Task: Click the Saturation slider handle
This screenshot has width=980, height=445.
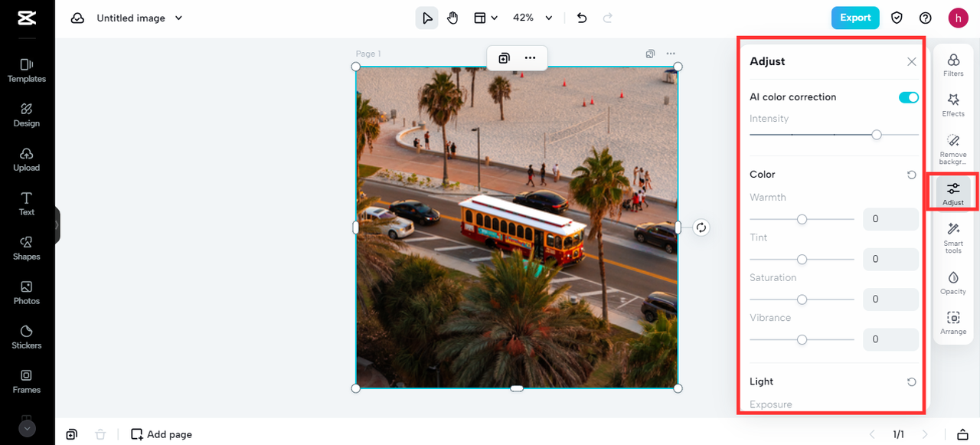Action: 802,299
